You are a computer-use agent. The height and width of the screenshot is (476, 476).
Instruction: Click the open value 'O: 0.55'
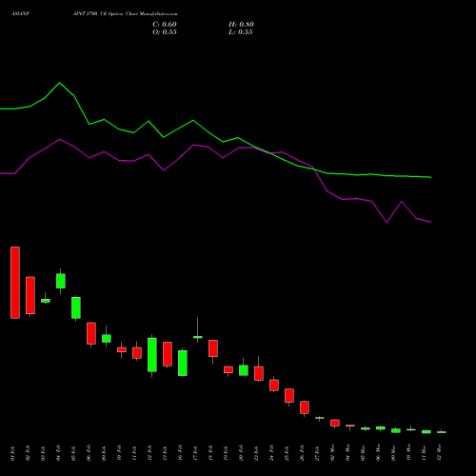[x=165, y=32]
